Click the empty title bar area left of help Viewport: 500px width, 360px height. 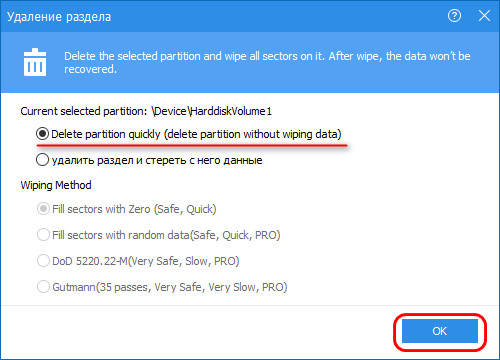pos(278,16)
